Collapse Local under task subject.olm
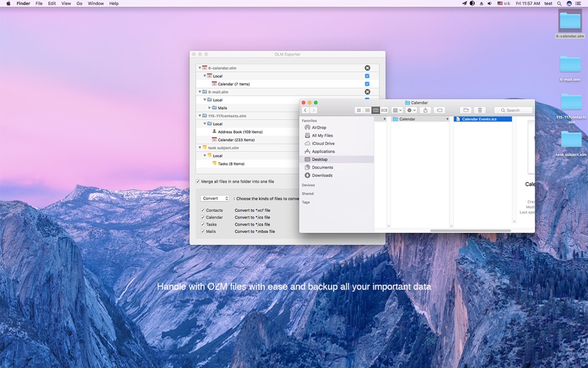Viewport: 588px width, 368px height. point(205,156)
